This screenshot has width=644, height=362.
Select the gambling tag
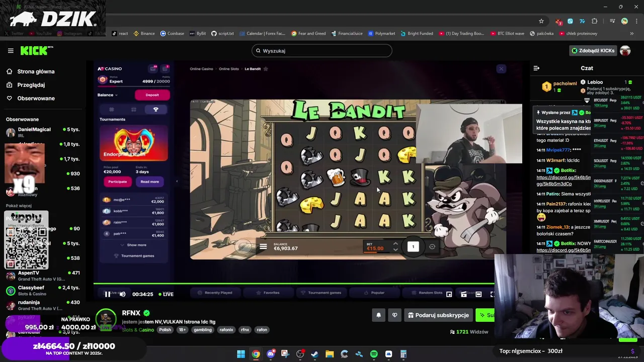[x=203, y=330]
